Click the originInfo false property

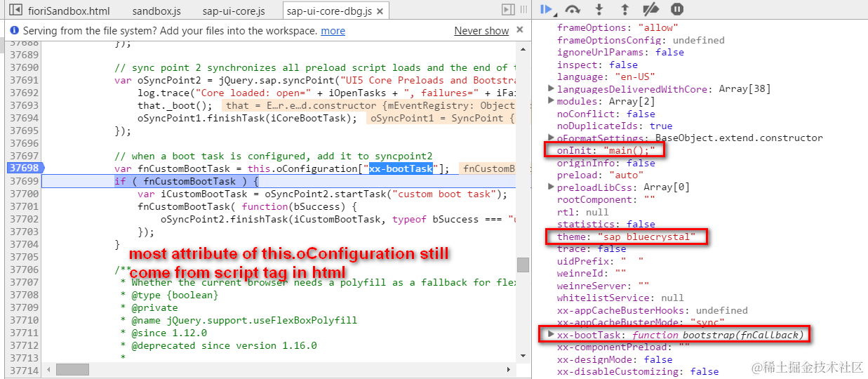[x=606, y=163]
